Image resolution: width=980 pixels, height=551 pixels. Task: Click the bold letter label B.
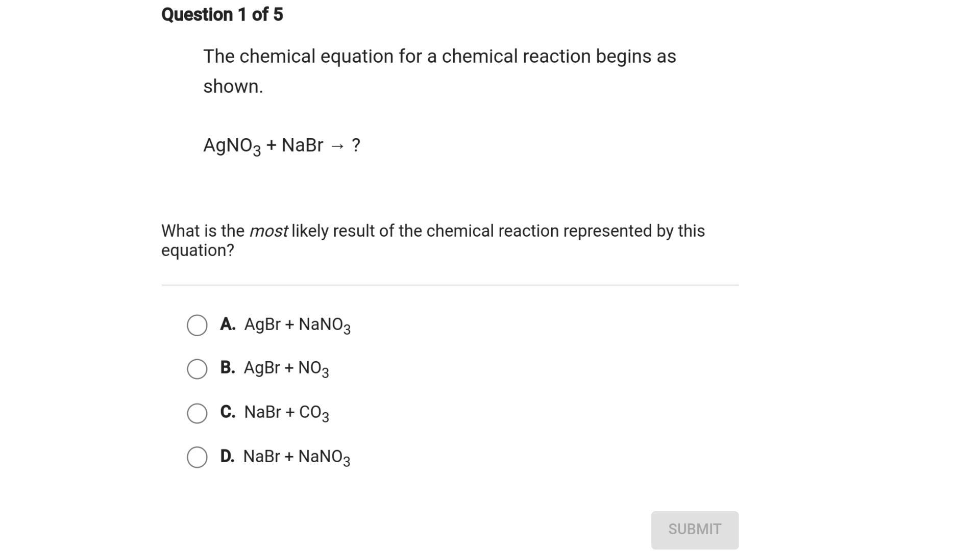(228, 368)
